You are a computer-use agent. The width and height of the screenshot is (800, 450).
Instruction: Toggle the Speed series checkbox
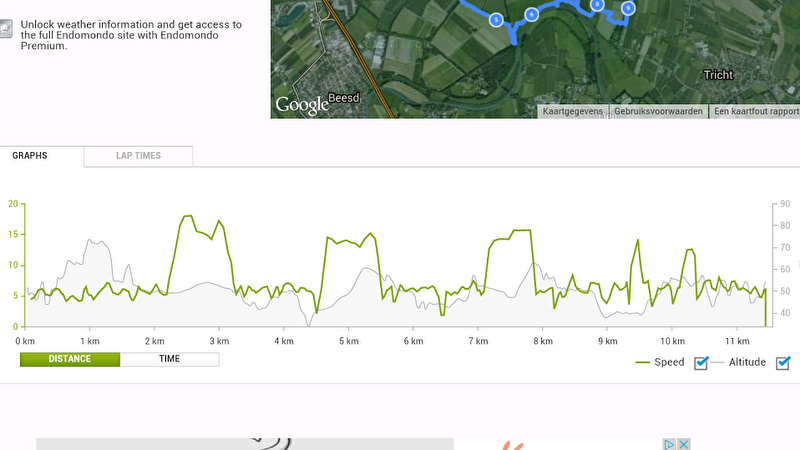pyautogui.click(x=701, y=363)
